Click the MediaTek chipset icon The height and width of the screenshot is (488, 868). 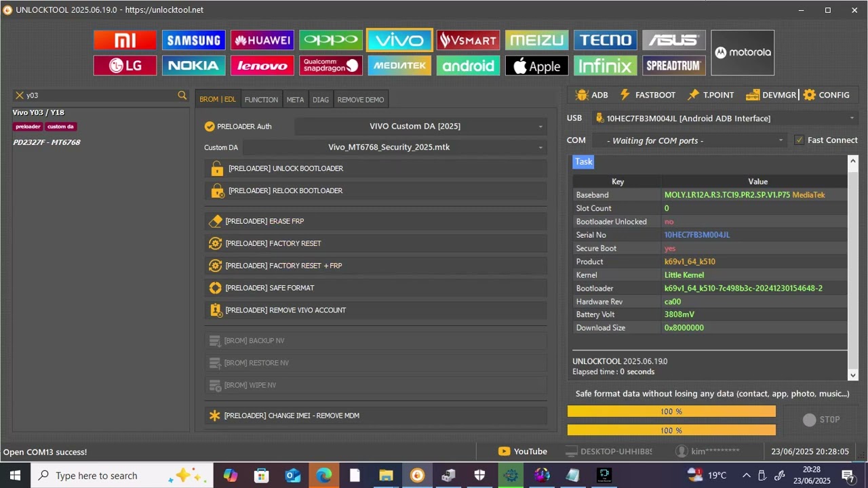399,66
